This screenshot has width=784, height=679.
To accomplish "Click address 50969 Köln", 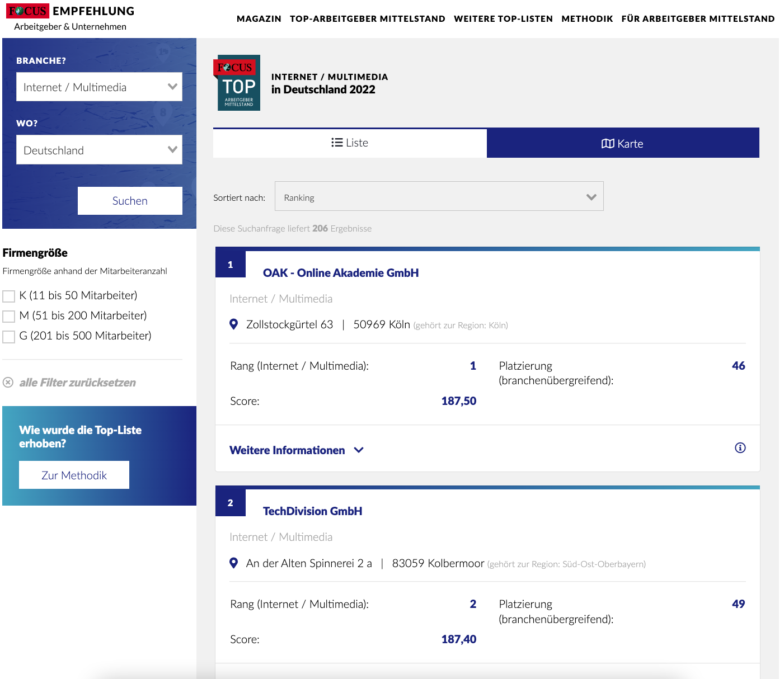I will click(382, 324).
